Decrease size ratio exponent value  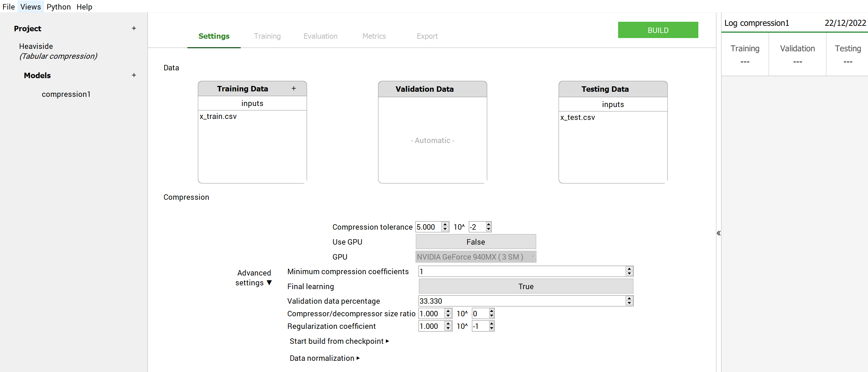492,316
